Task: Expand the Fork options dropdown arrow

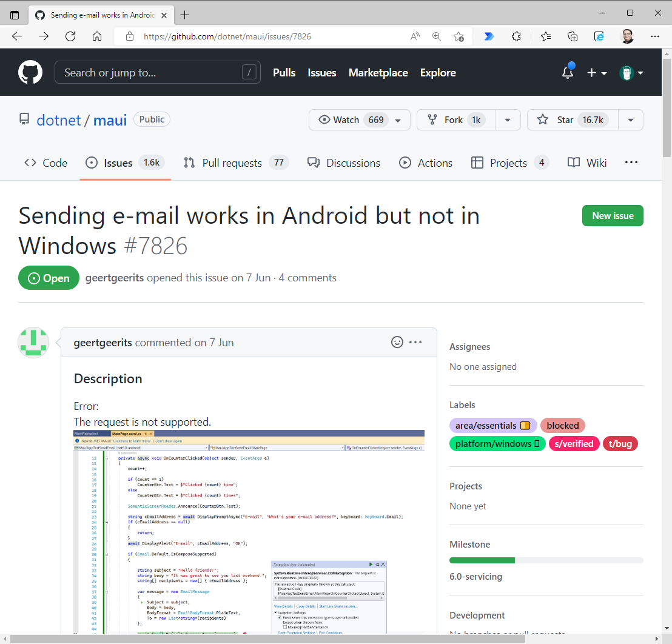Action: 508,120
